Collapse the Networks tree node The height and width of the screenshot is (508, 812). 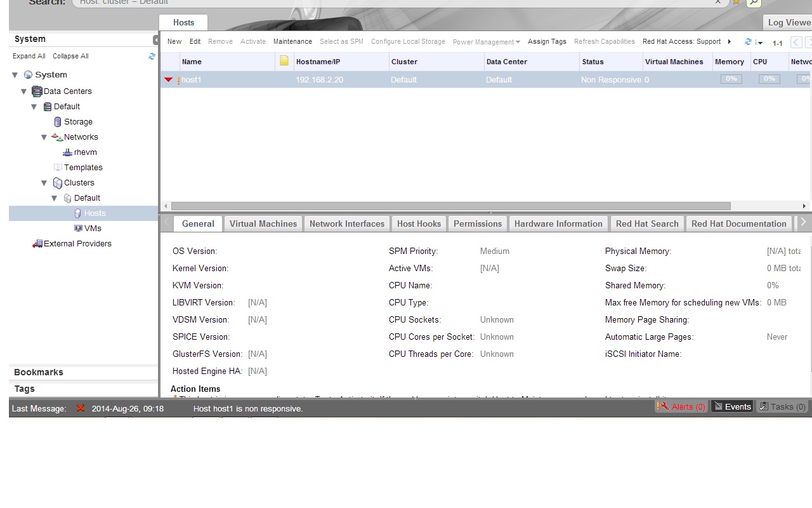tap(44, 137)
